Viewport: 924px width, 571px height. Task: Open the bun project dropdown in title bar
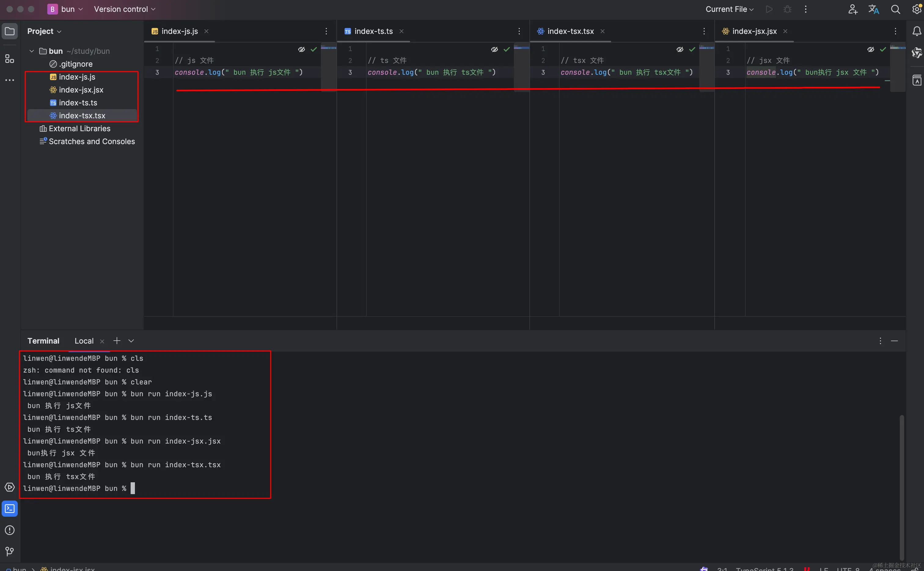pyautogui.click(x=65, y=9)
